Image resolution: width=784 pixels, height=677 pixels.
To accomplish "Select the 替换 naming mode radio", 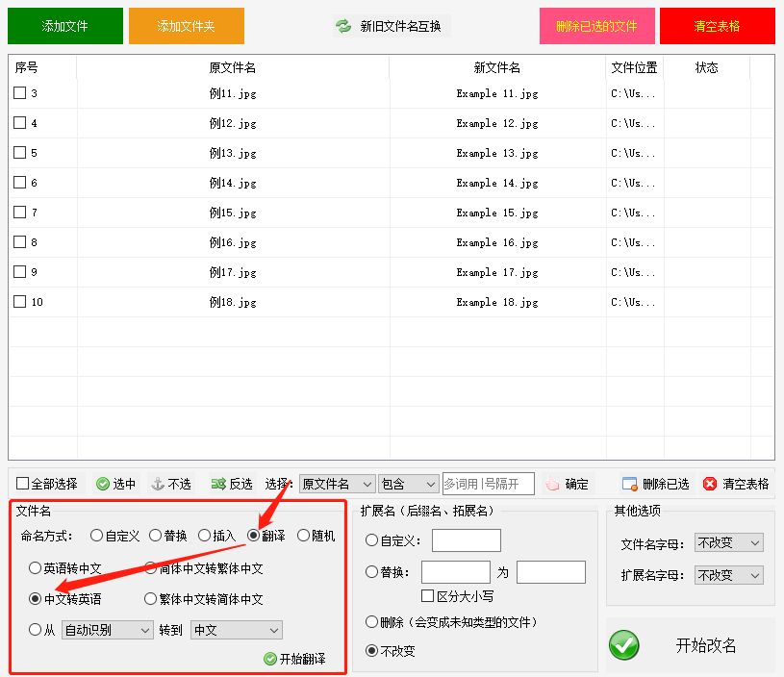I will 156,536.
